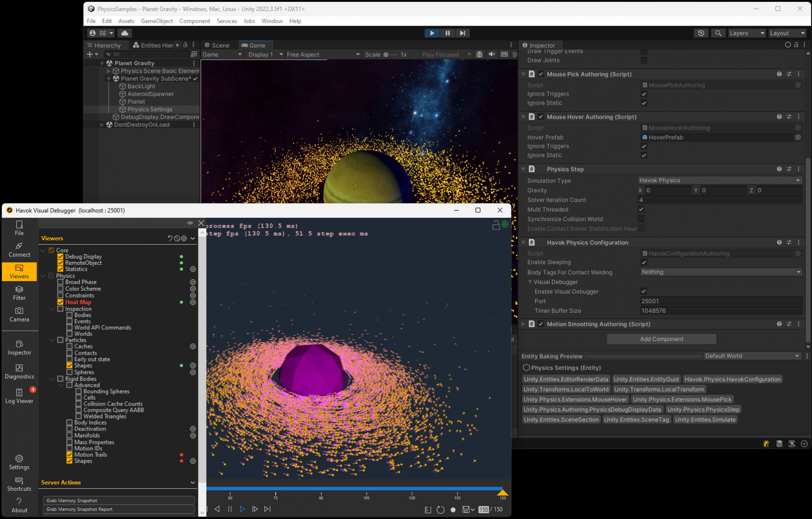Click Grab Memory Snapshot button
812x519 pixels.
pyautogui.click(x=119, y=501)
